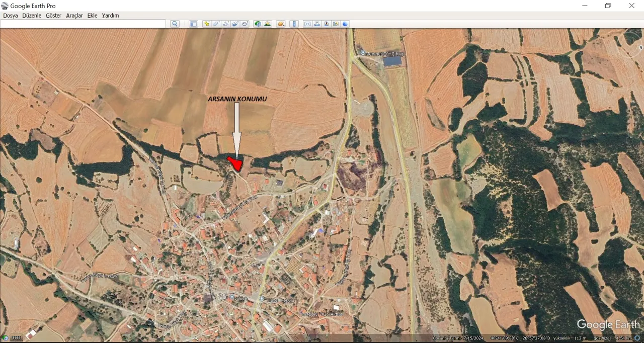Click the göz hizası altitude readout
Image resolution: width=644 pixels, height=343 pixels.
pos(613,338)
